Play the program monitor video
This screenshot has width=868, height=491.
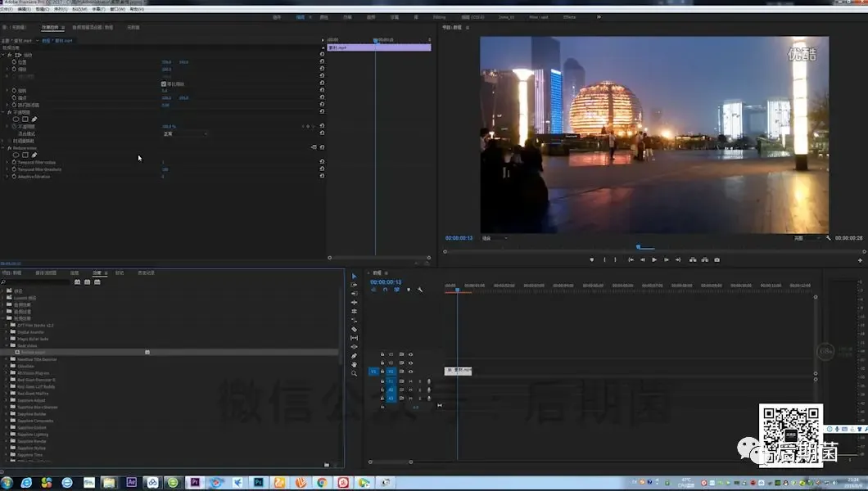pyautogui.click(x=653, y=260)
